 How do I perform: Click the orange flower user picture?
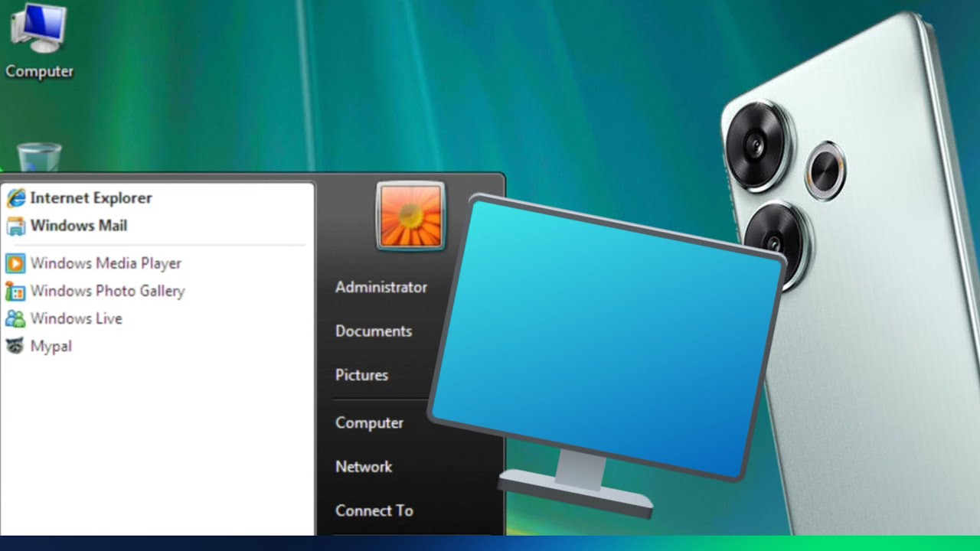410,216
